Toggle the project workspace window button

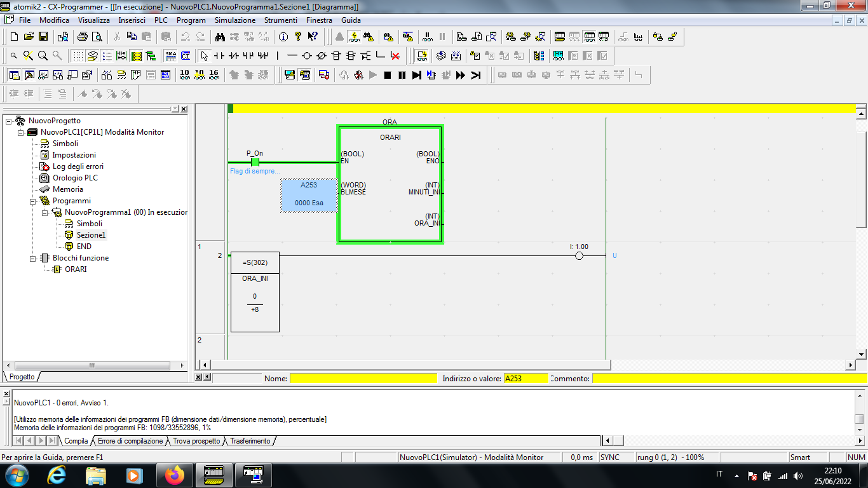(x=14, y=75)
